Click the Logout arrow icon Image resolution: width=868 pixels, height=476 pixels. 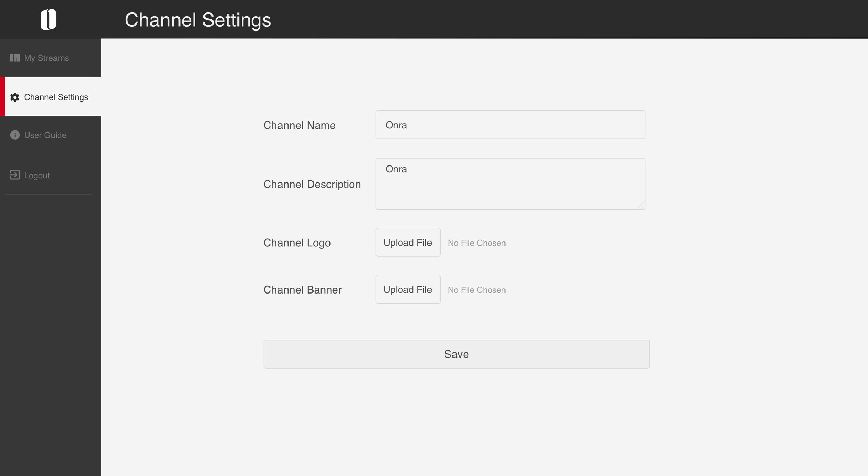coord(15,175)
